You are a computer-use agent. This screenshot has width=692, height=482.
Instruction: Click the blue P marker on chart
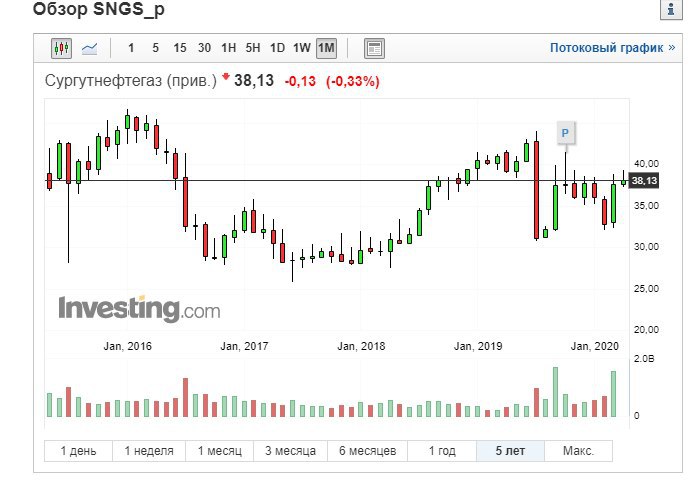[565, 132]
